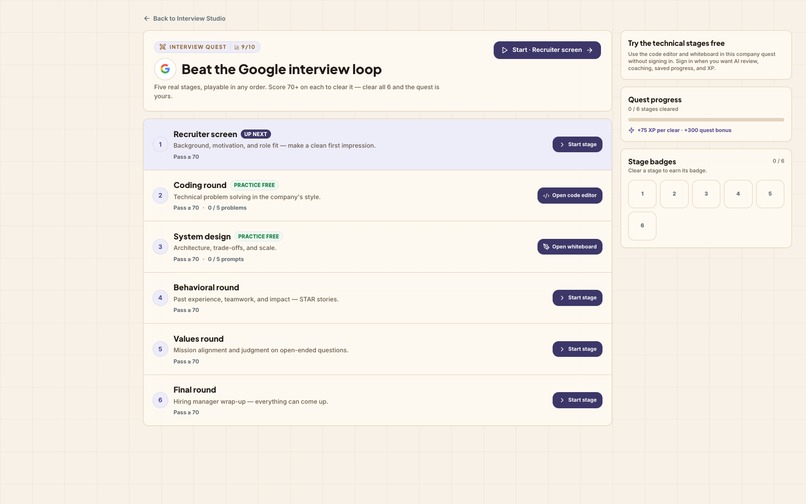Click 0 / 6 stages cleared text
This screenshot has height=504, width=806.
click(x=653, y=109)
